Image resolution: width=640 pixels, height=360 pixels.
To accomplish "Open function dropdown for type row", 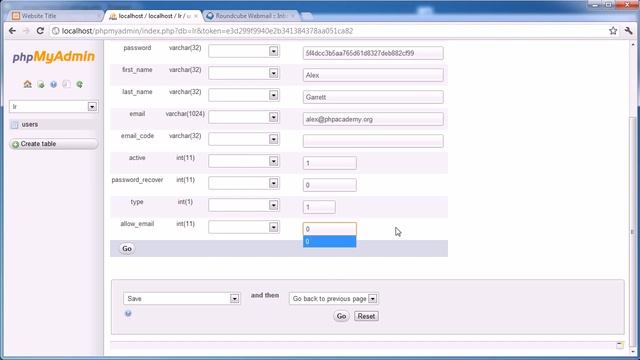I will [x=244, y=205].
